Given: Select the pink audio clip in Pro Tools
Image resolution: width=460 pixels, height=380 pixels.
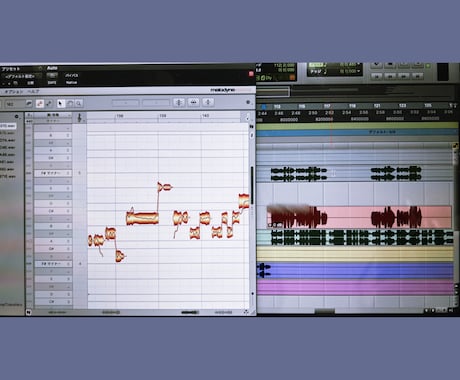Looking at the screenshot, I should pyautogui.click(x=359, y=217).
